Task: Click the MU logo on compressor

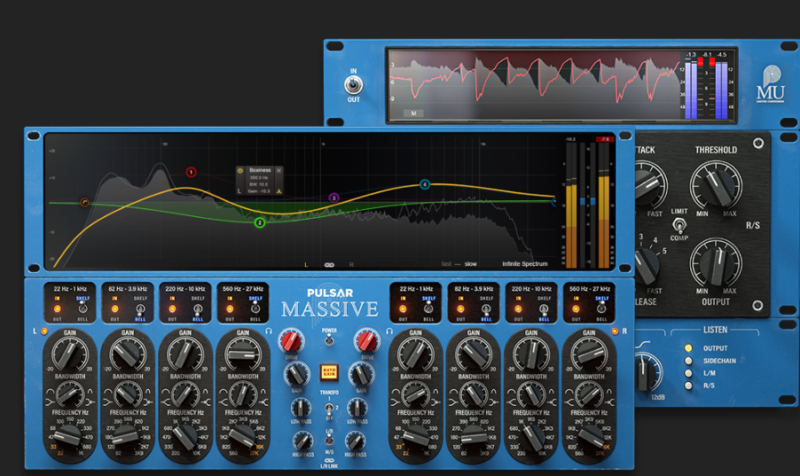Action: pos(770,84)
